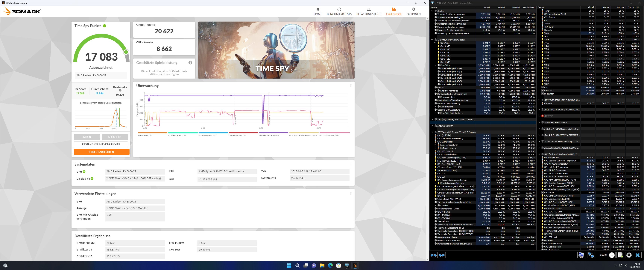Click info icon beside Geschätzte Spieleleistung
Viewport: 644px width, 270px height.
coord(190,63)
